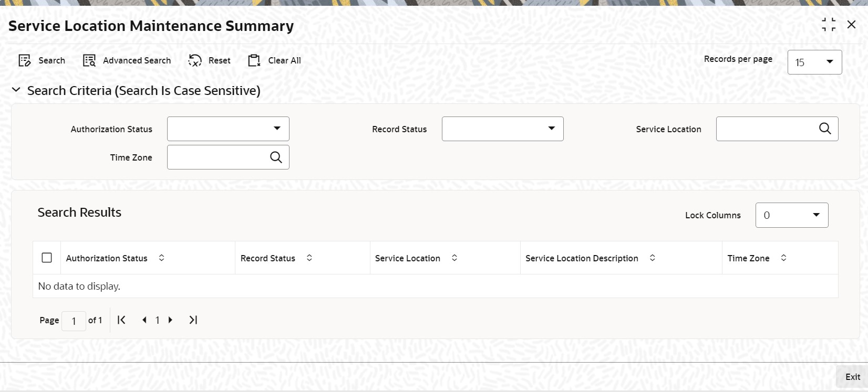Viewport: 868px width, 392px height.
Task: Sort by Service Location column
Action: pos(454,258)
